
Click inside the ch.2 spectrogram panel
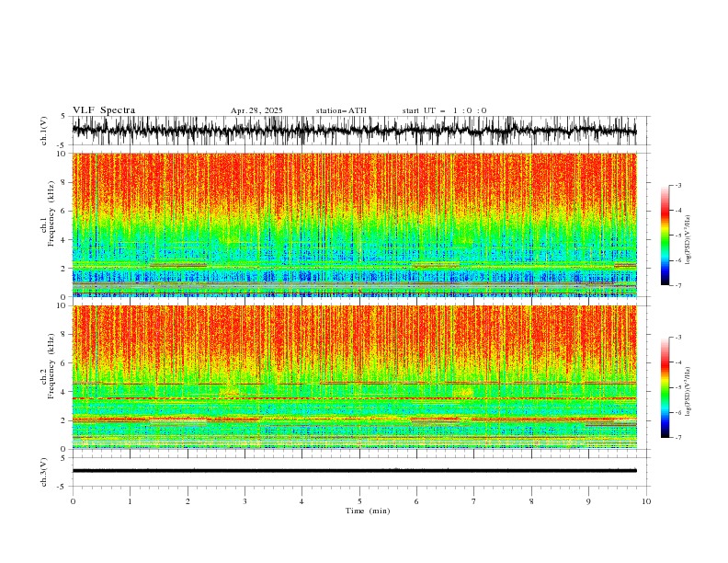354,377
